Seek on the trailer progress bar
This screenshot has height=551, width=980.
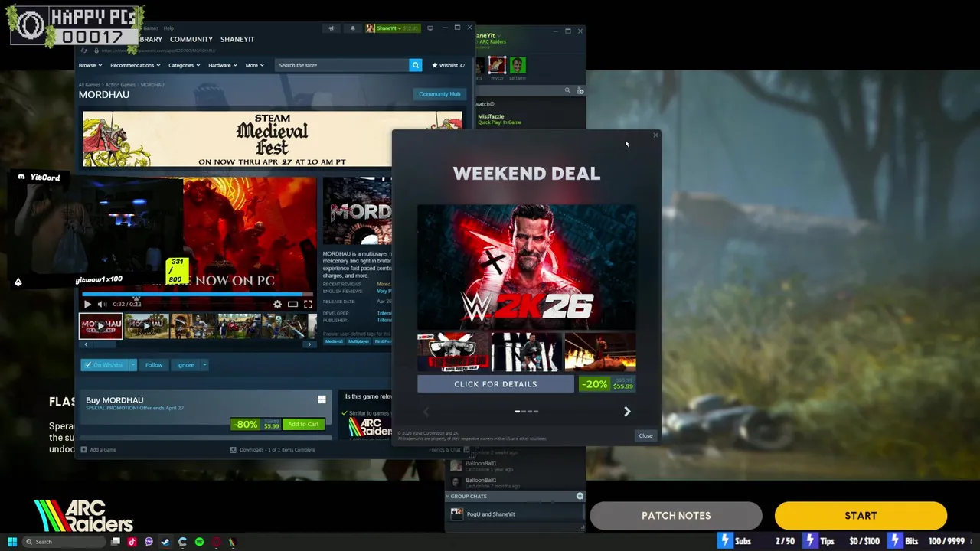pos(198,294)
